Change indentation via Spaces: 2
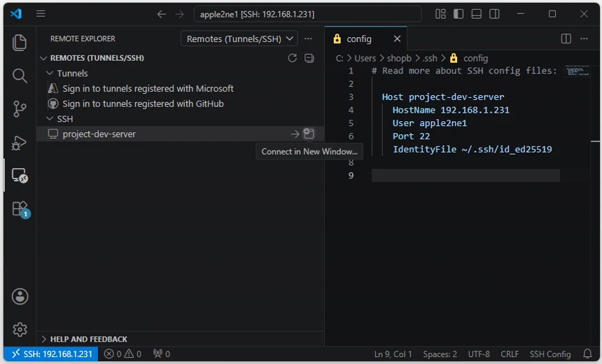Image resolution: width=602 pixels, height=364 pixels. (440, 353)
